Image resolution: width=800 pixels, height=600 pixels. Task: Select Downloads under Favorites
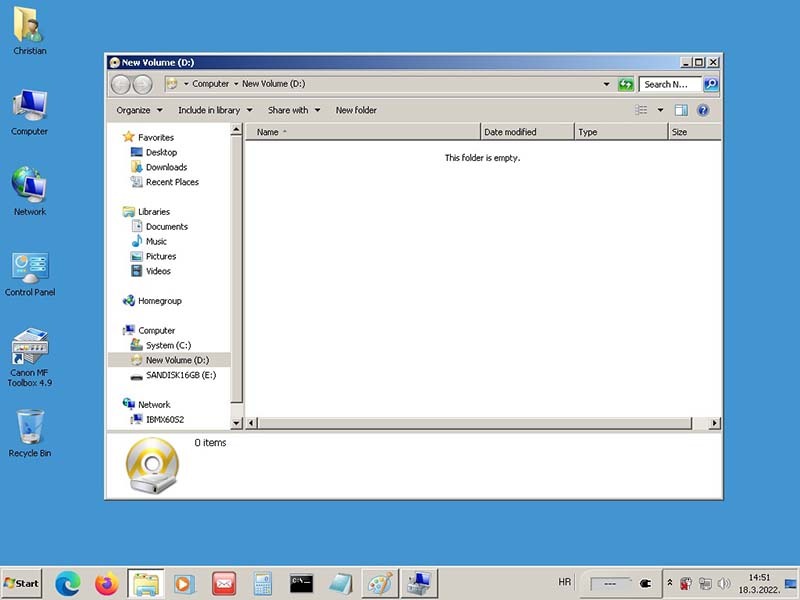[166, 167]
